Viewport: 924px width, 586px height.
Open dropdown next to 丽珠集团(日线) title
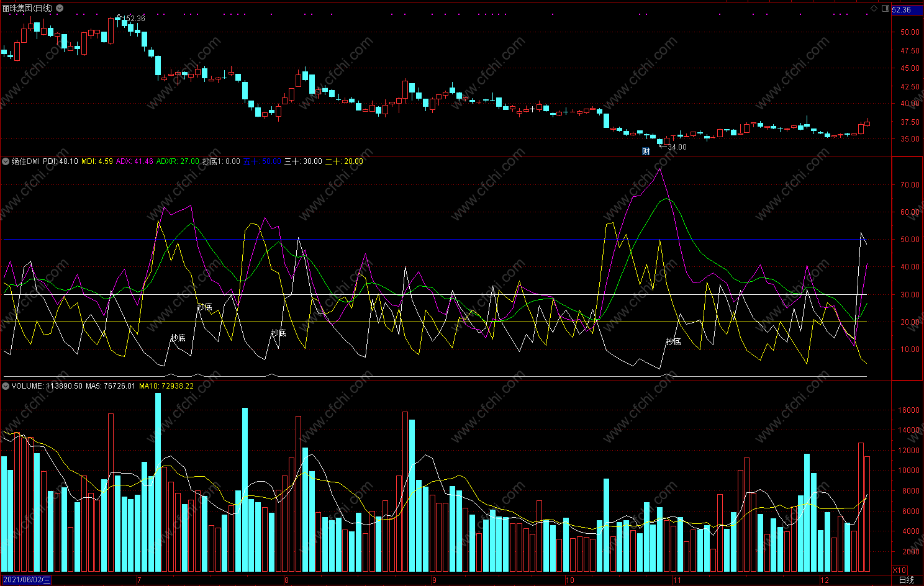tap(60, 8)
